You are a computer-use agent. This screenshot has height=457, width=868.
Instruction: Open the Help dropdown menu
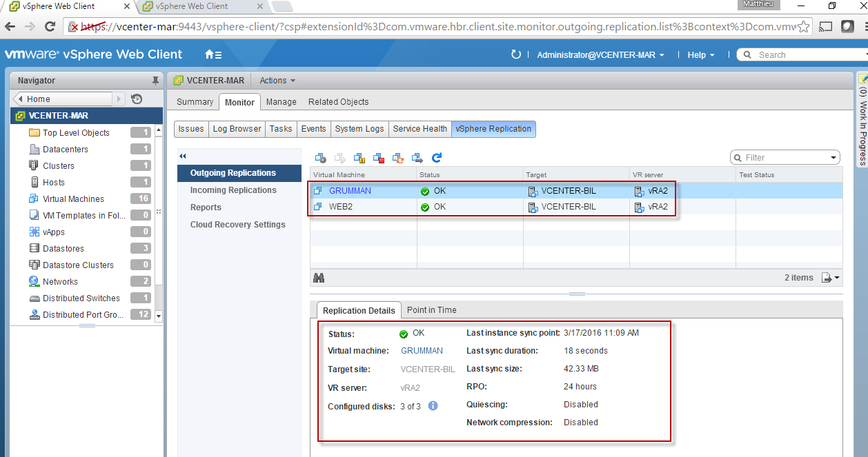tap(701, 54)
